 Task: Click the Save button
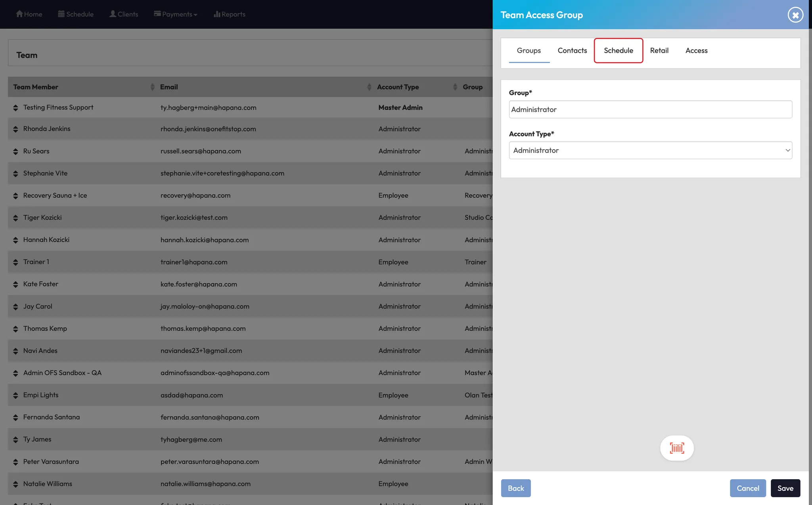pos(785,488)
